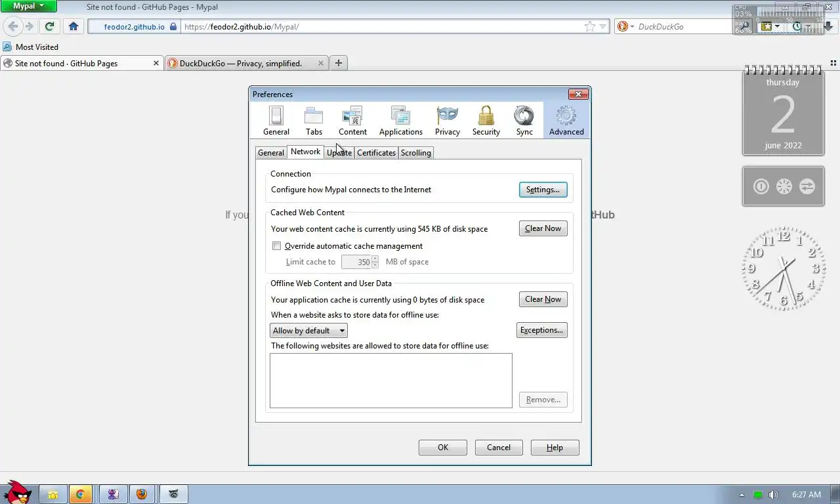Select the Advanced gear preferences pane

pos(566,121)
